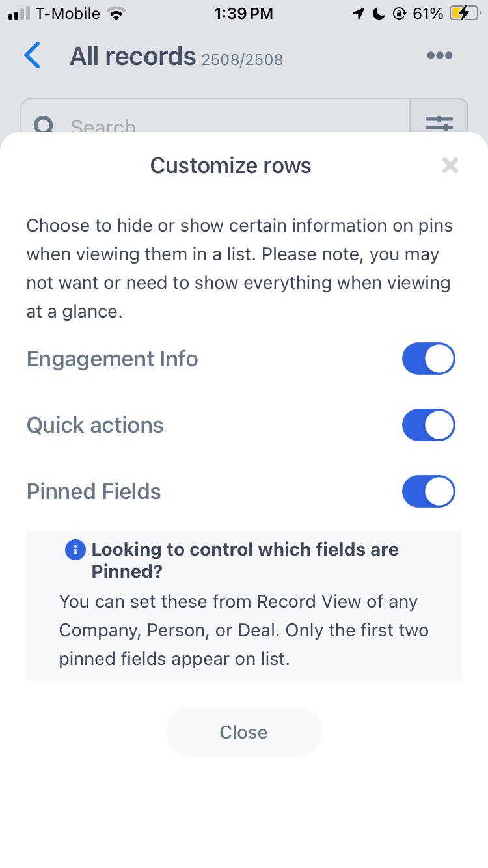Tap the 2508/2508 record count
This screenshot has width=488, height=868.
[242, 60]
